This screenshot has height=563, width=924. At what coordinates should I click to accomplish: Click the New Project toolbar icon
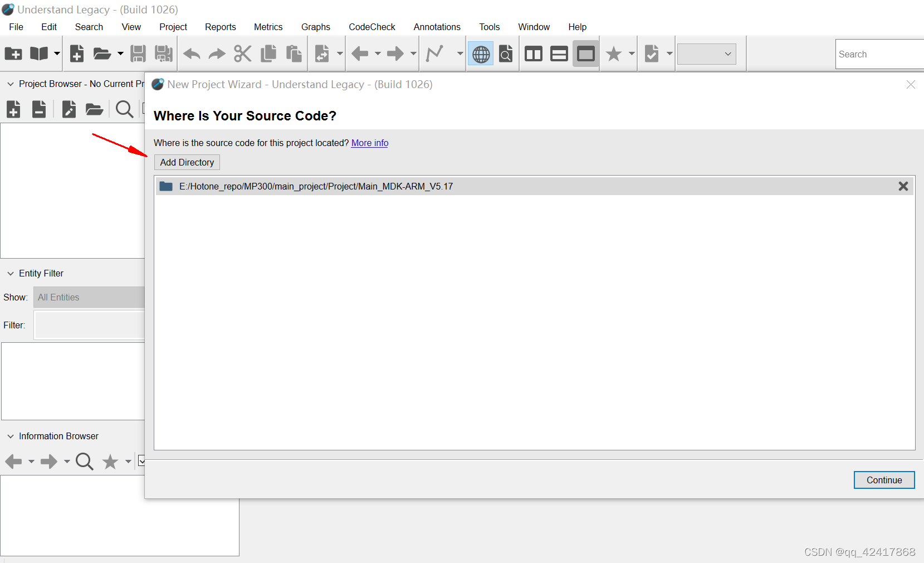tap(13, 54)
